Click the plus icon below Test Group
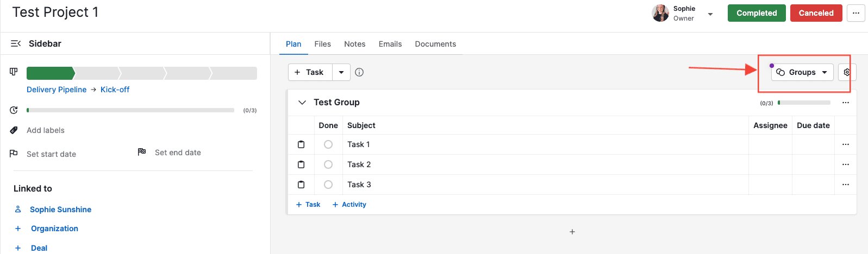This screenshot has height=254, width=868. [572, 232]
